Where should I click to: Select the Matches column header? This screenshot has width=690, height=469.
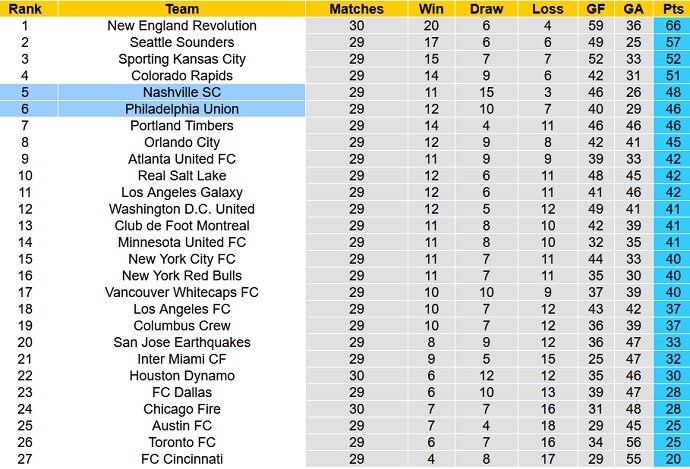tap(356, 8)
